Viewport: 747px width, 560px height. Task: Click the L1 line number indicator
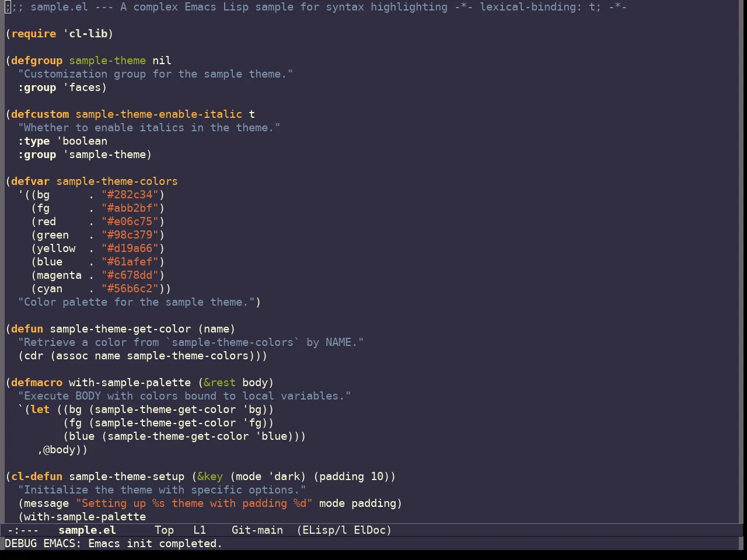tap(200, 530)
